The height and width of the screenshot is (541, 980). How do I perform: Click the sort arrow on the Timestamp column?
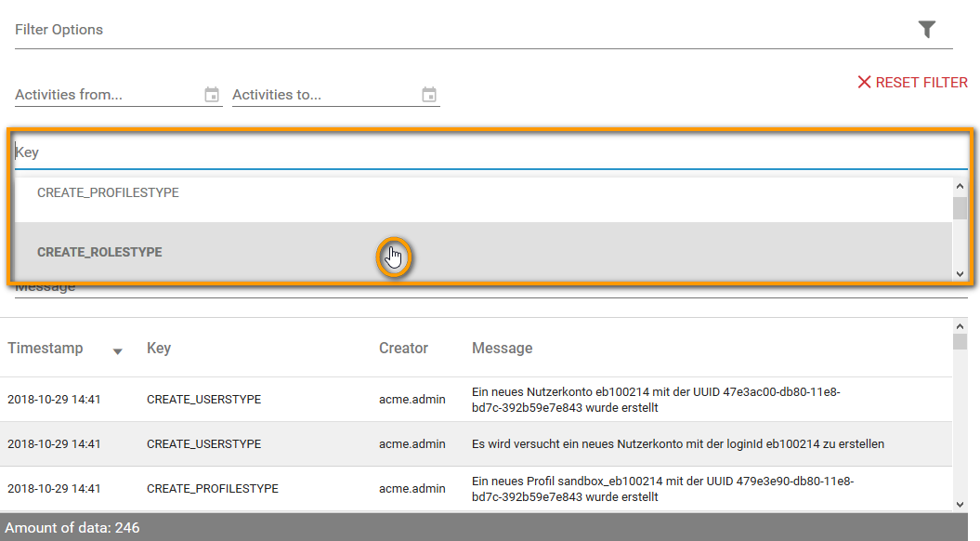(x=117, y=351)
